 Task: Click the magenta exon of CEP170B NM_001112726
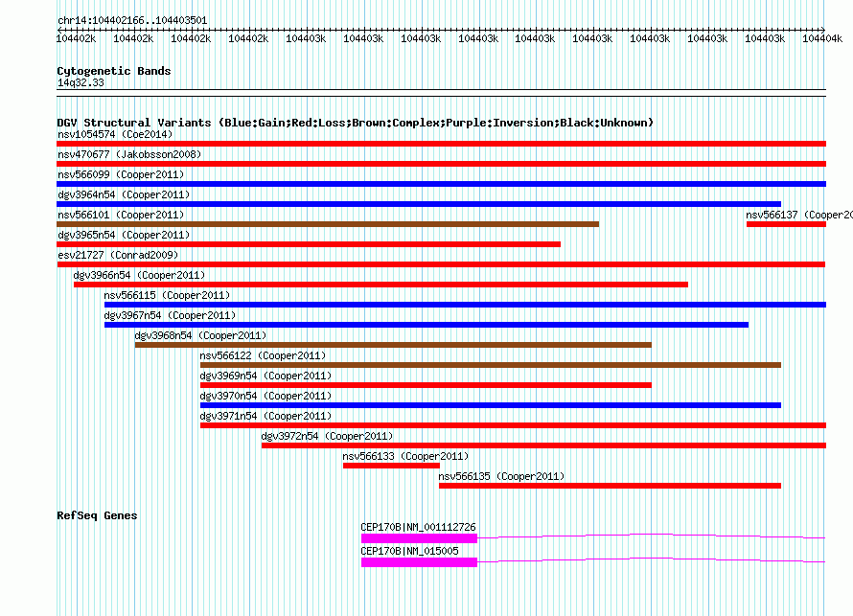(x=420, y=538)
